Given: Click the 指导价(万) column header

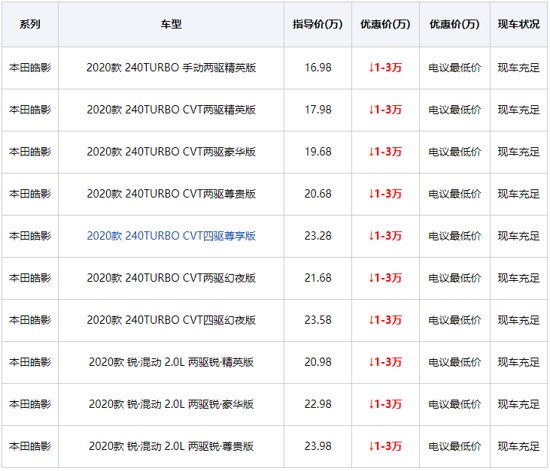Looking at the screenshot, I should [318, 24].
